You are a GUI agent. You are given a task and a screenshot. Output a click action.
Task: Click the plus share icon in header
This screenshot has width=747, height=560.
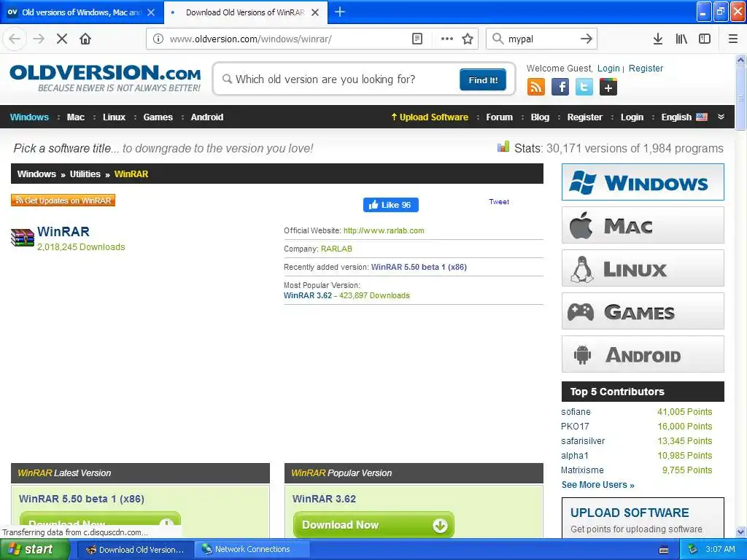pos(608,87)
